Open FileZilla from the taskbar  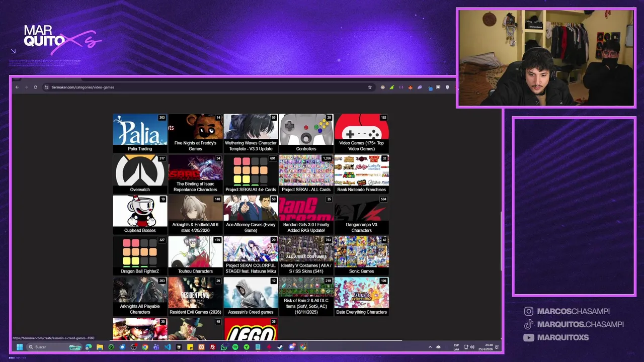pos(212,347)
